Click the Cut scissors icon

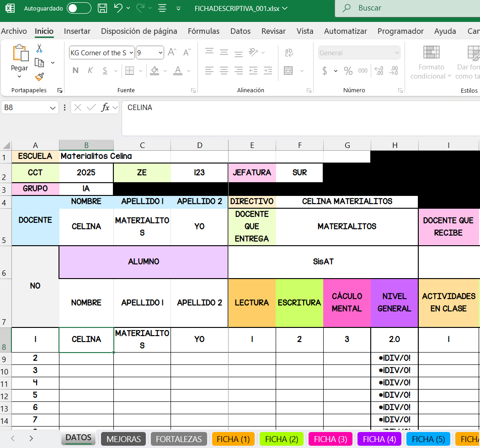(39, 48)
